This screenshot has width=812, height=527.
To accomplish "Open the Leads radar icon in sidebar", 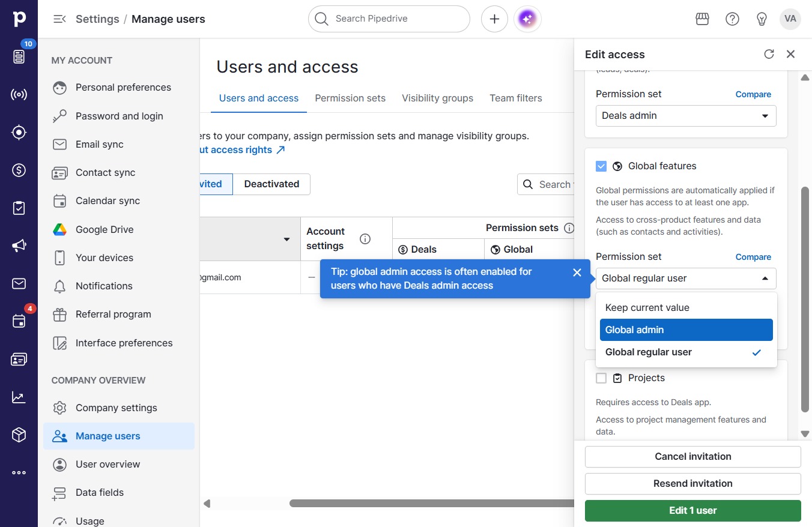I will [x=19, y=95].
